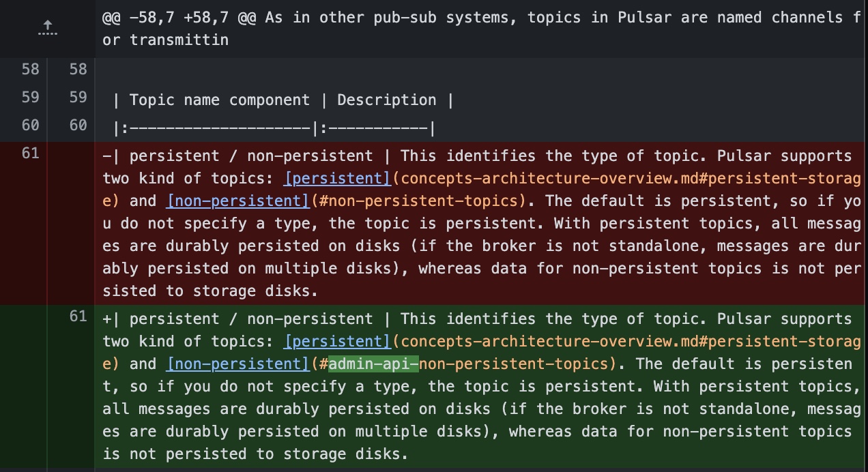This screenshot has width=868, height=472.
Task: Click the highlighted 'admin-api-' inserted text
Action: 373,364
